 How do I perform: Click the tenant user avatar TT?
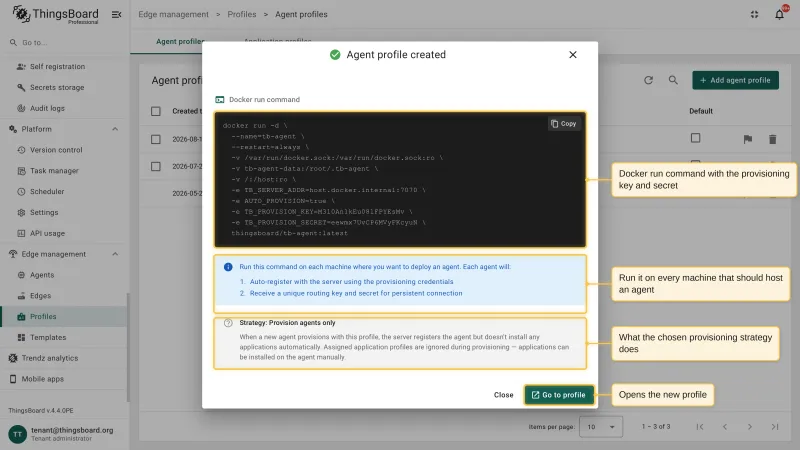[17, 434]
